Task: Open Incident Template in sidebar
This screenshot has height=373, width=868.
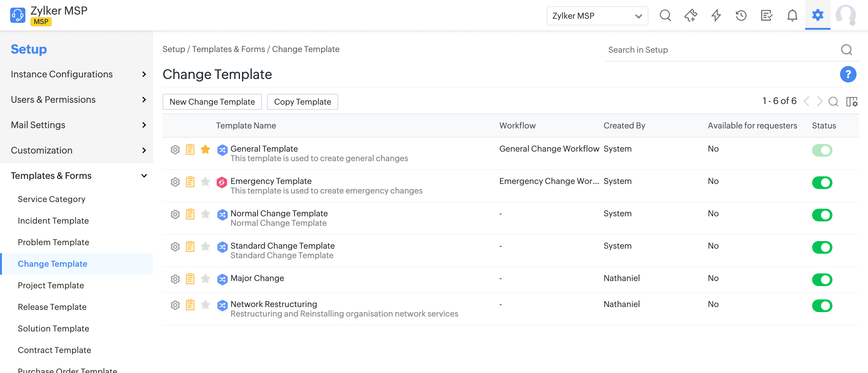Action: [53, 220]
